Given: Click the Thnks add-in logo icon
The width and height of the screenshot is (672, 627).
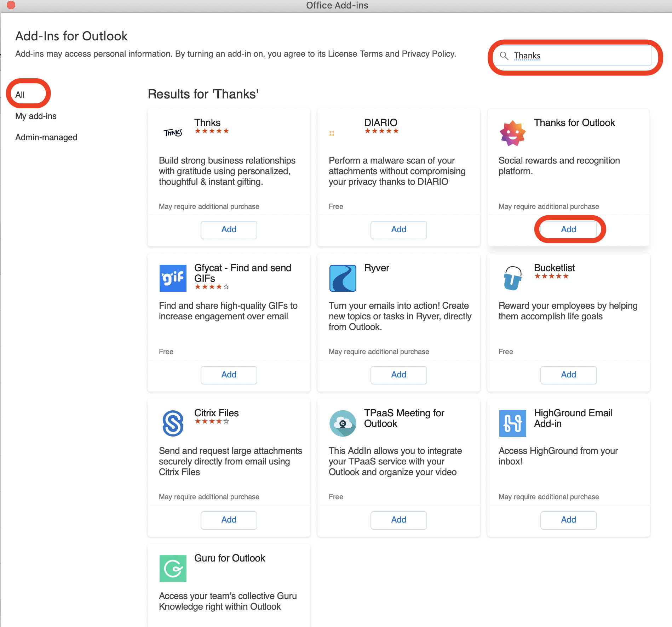Looking at the screenshot, I should (x=173, y=133).
